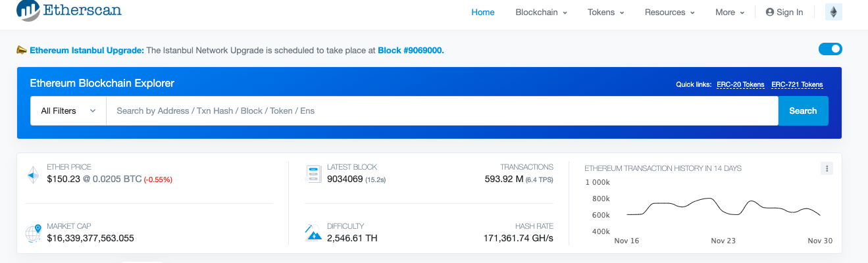
Task: Click the Ethereum diamond icon in navbar
Action: point(833,12)
